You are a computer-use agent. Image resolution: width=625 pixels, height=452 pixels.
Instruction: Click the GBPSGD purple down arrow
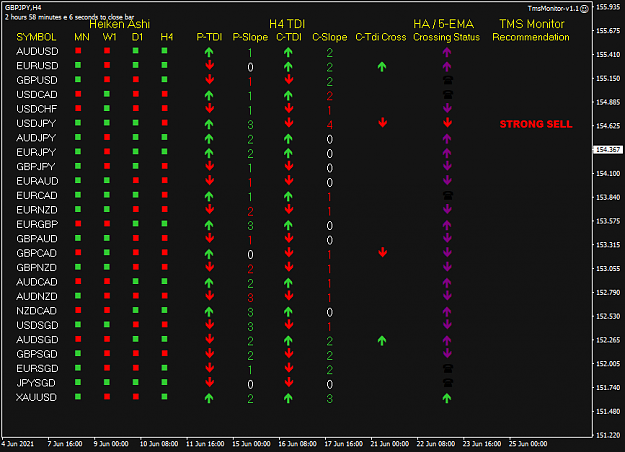pos(447,353)
